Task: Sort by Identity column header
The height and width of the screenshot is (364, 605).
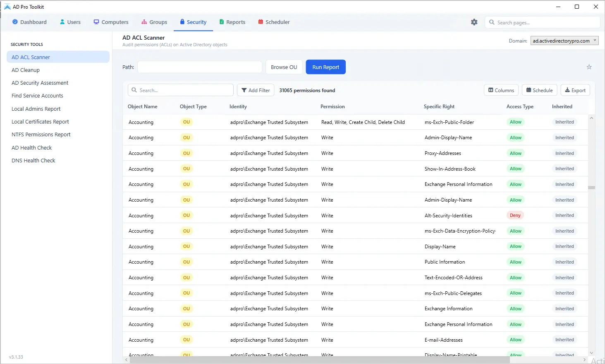Action: coord(238,106)
